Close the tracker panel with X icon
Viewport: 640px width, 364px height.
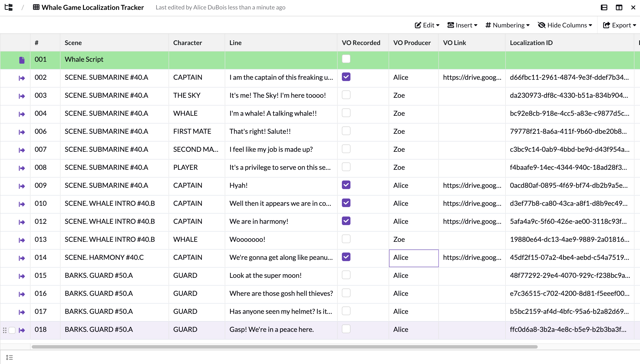pos(633,8)
